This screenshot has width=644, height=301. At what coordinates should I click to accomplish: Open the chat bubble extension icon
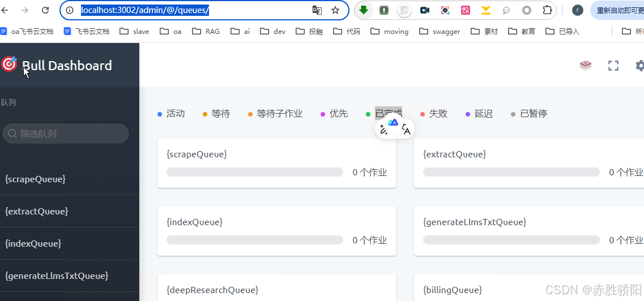point(506,11)
